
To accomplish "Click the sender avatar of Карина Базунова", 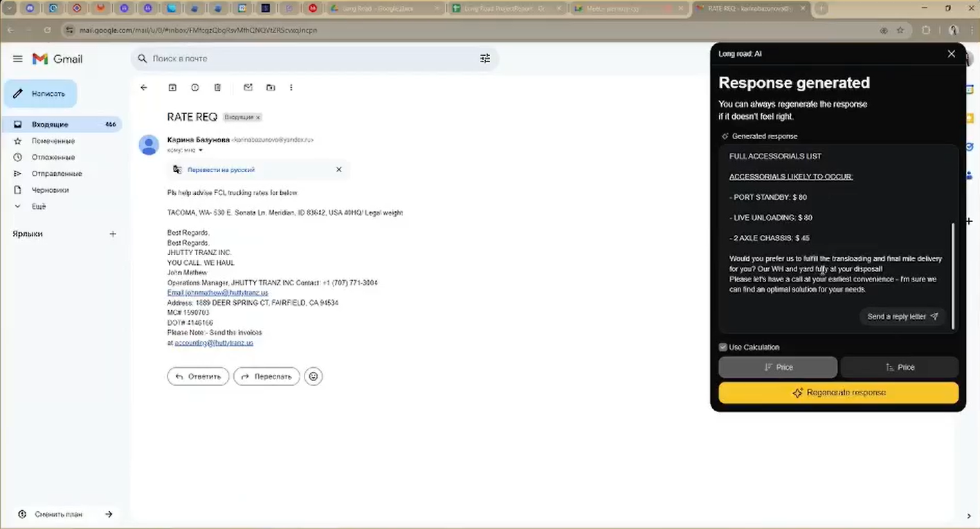I will click(x=149, y=145).
